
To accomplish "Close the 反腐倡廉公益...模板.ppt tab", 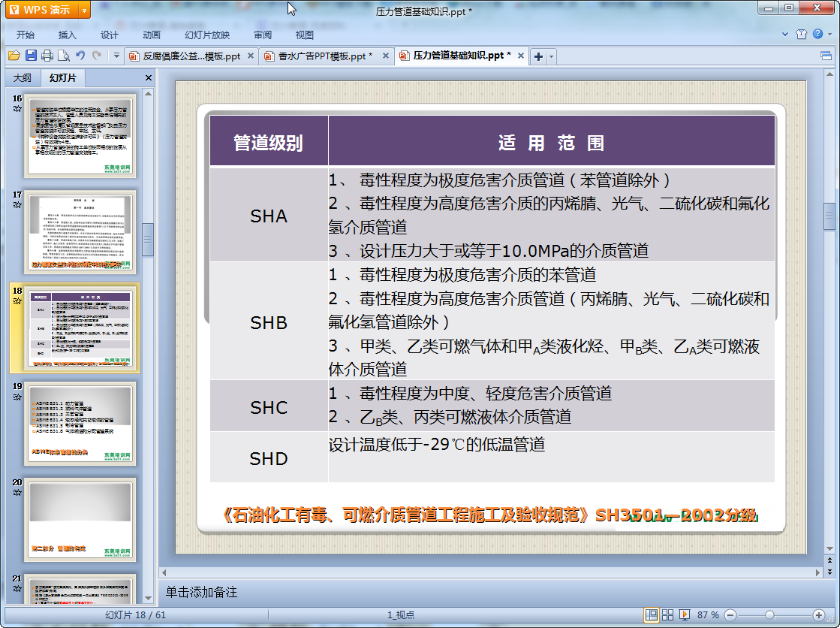I will point(250,56).
